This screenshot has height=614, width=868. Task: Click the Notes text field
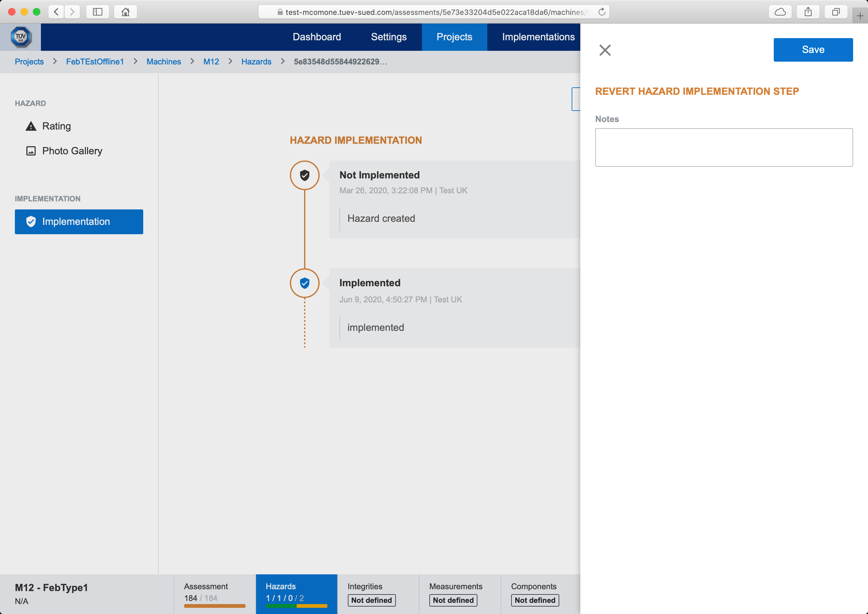coord(724,147)
